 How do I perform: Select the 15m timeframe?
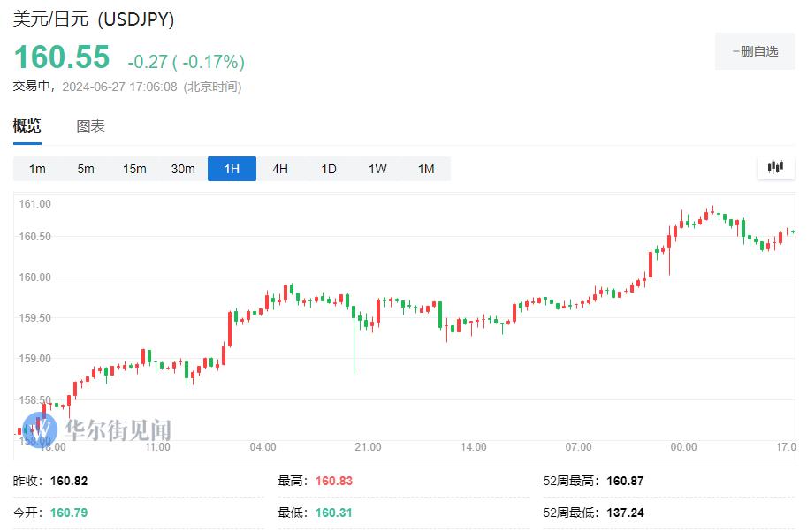coord(134,169)
